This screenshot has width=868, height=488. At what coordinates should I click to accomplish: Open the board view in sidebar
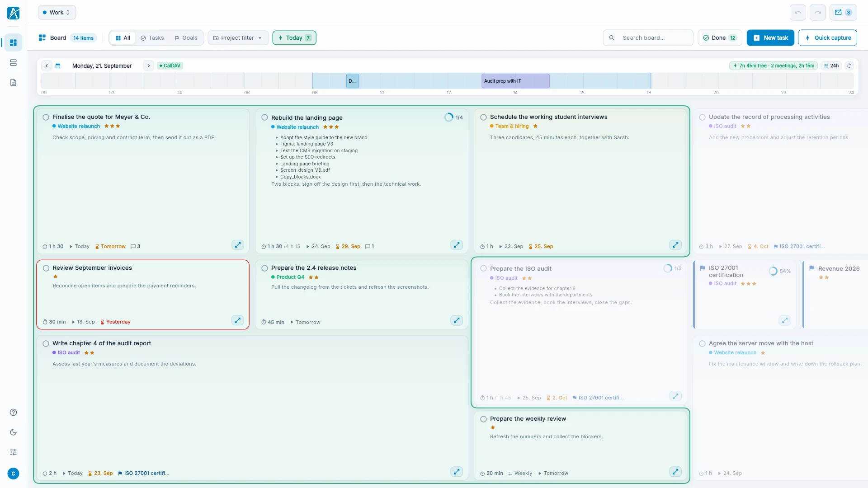coord(13,42)
